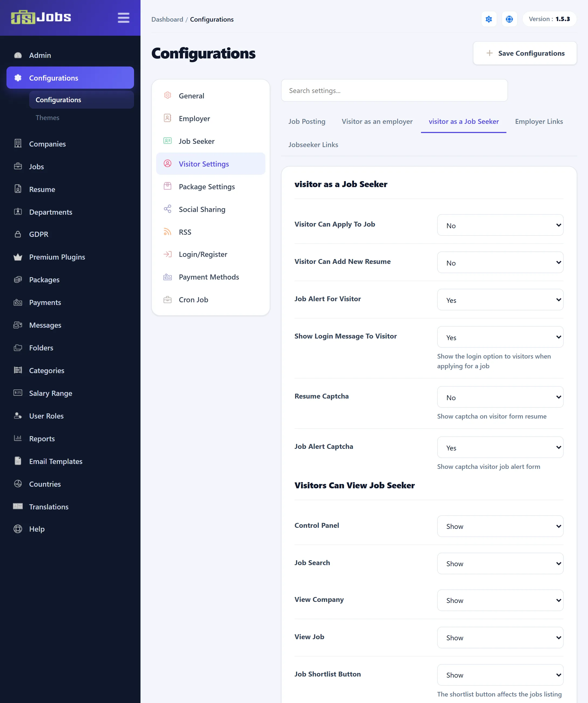Click the Social Sharing share icon
This screenshot has width=588, height=703.
tap(168, 209)
